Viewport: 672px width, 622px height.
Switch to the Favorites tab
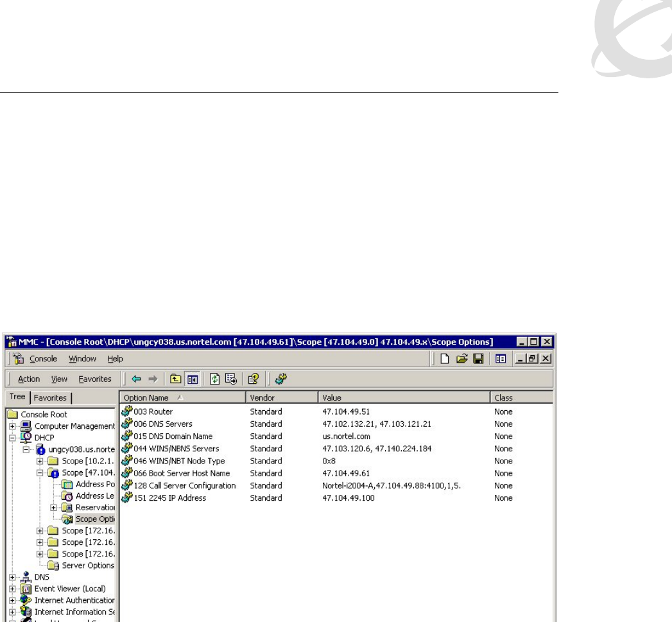pyautogui.click(x=50, y=398)
